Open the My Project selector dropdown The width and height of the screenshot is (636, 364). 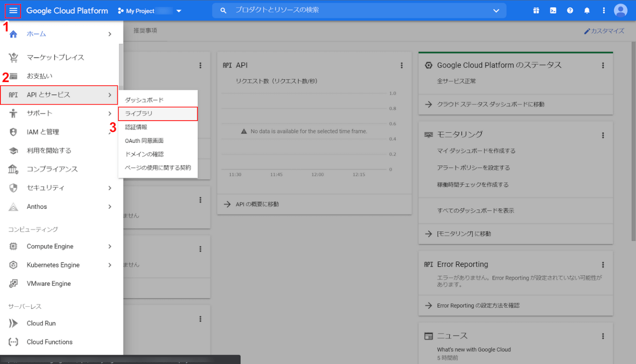click(150, 11)
